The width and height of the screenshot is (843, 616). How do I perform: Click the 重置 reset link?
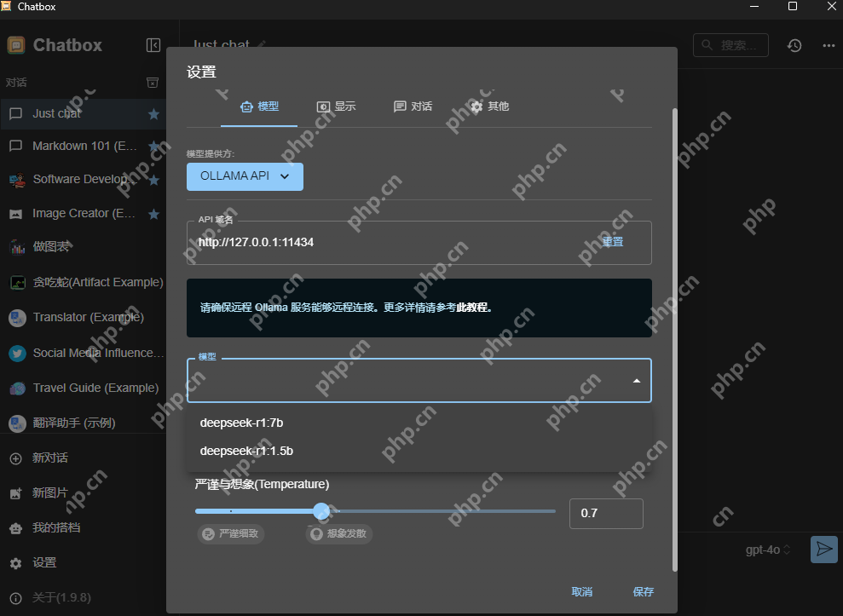pyautogui.click(x=612, y=242)
